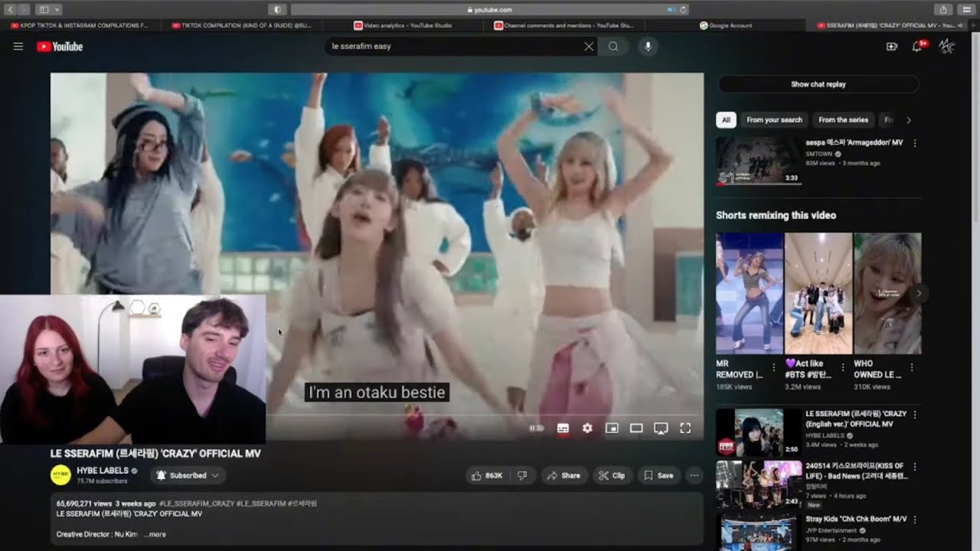Dislike the video with thumbs down
This screenshot has width=980, height=551.
(x=522, y=475)
